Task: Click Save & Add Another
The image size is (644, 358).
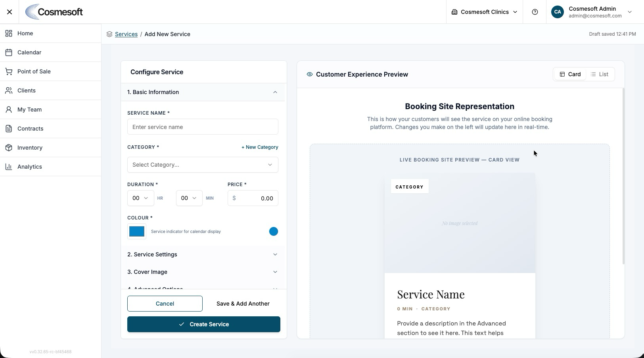Action: pyautogui.click(x=243, y=304)
